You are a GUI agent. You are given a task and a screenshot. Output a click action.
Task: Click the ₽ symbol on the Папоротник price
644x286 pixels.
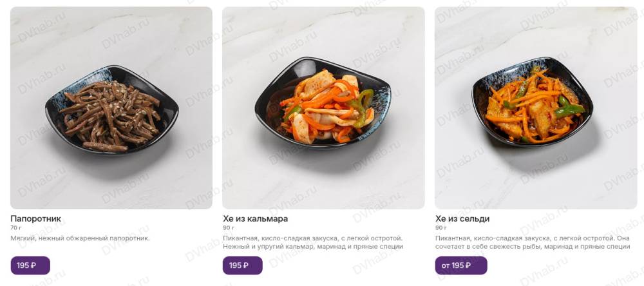pos(33,265)
